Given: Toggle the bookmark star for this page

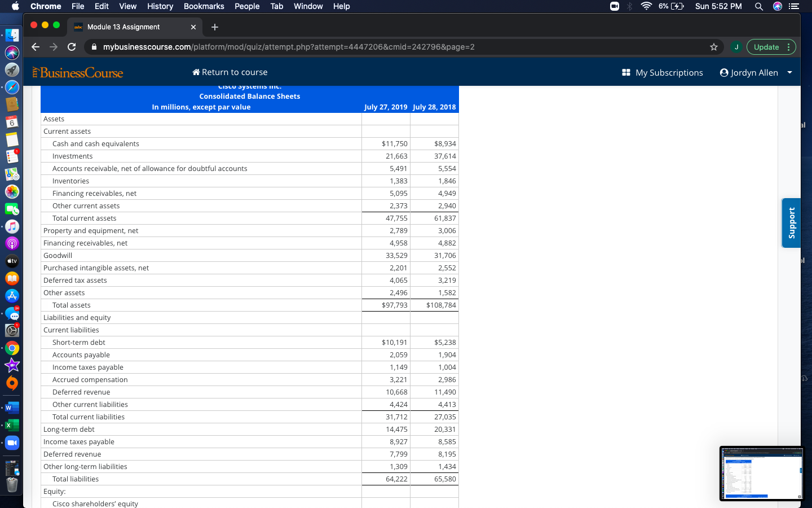Looking at the screenshot, I should (x=713, y=47).
